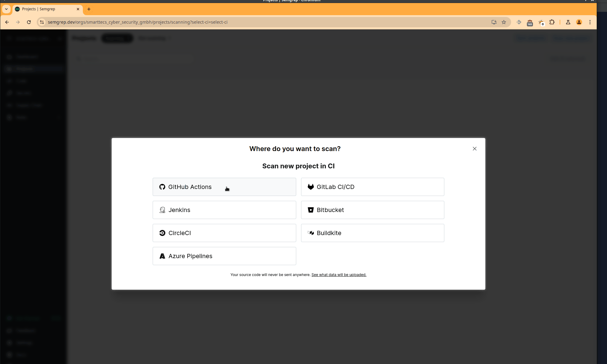This screenshot has width=607, height=364.
Task: Switch to Projects | Semgrep tab
Action: 48,9
